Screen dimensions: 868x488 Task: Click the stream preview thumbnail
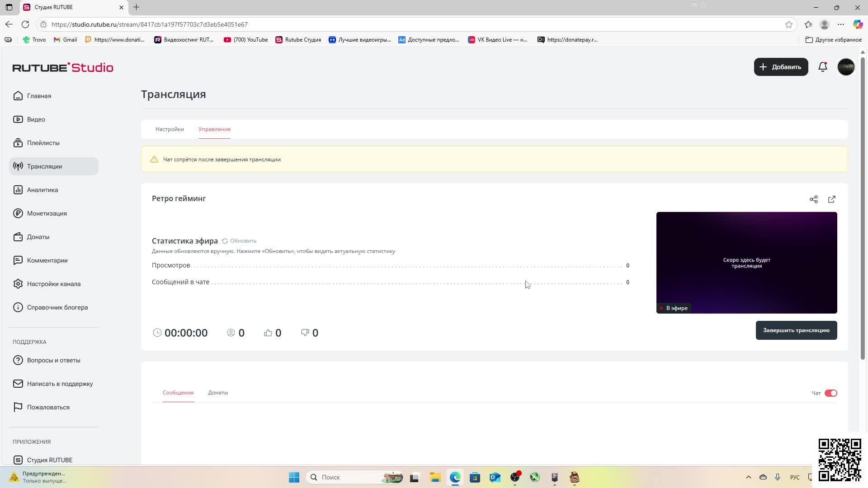tap(746, 263)
